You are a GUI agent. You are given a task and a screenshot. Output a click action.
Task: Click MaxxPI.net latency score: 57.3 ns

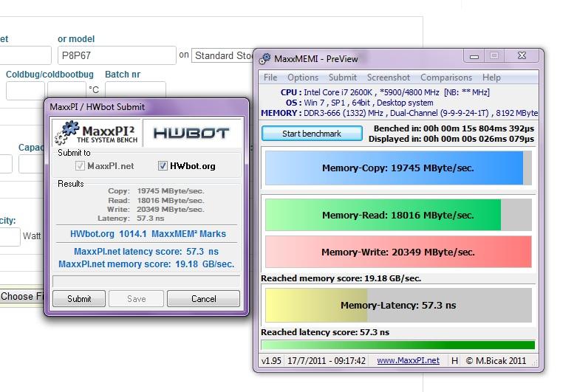146,252
